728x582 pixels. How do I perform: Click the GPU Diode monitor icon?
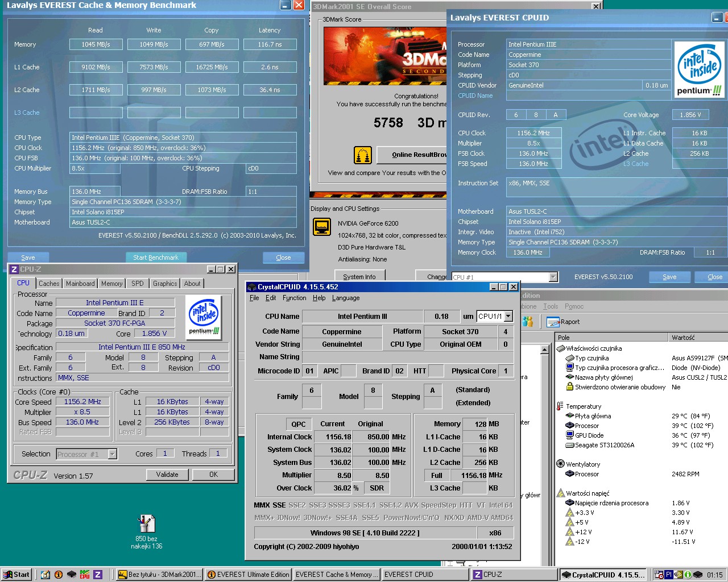(570, 435)
